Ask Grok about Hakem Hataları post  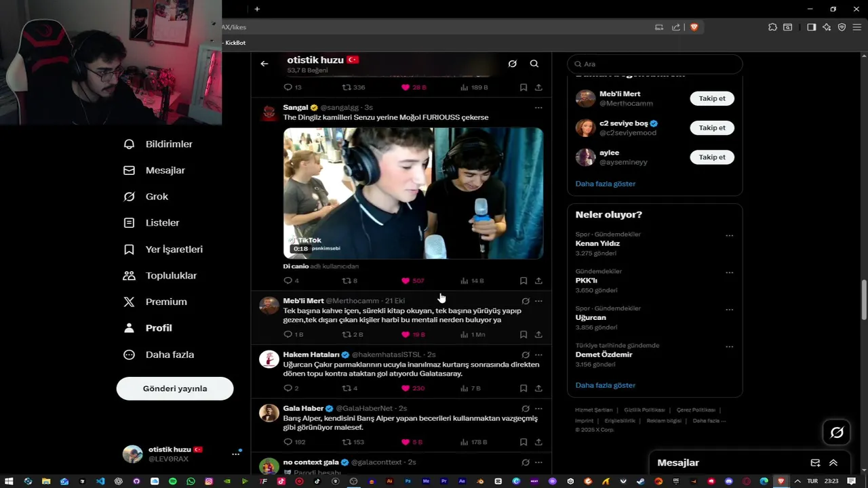pyautogui.click(x=526, y=354)
